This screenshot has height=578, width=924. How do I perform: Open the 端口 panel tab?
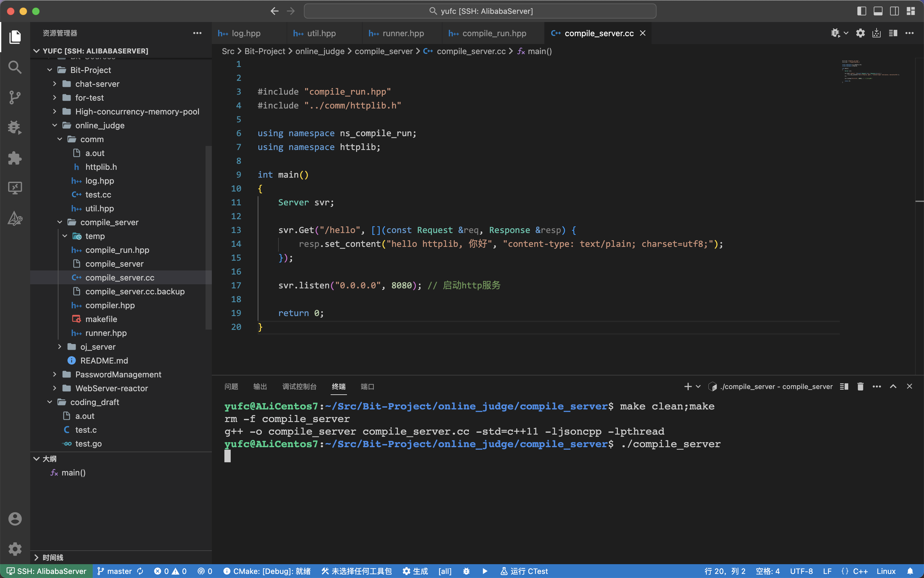point(367,386)
